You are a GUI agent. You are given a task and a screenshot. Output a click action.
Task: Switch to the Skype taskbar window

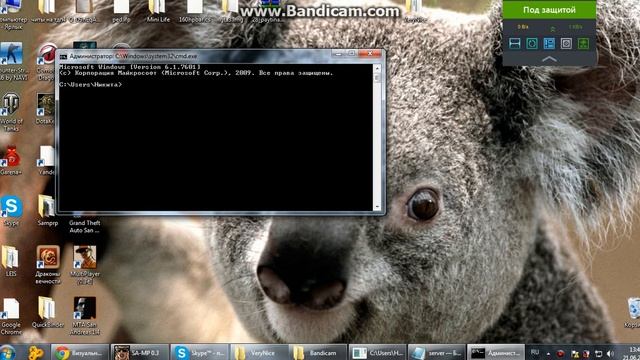(x=199, y=353)
